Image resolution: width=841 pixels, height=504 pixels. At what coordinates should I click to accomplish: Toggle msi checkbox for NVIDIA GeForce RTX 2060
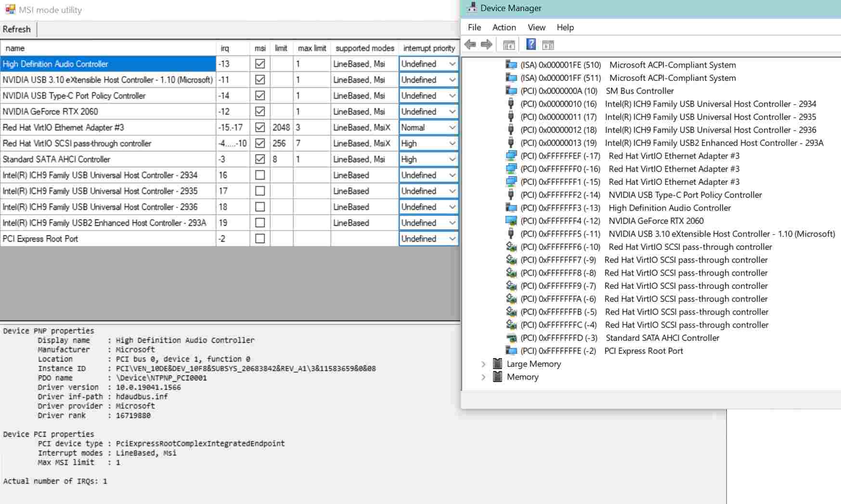260,111
